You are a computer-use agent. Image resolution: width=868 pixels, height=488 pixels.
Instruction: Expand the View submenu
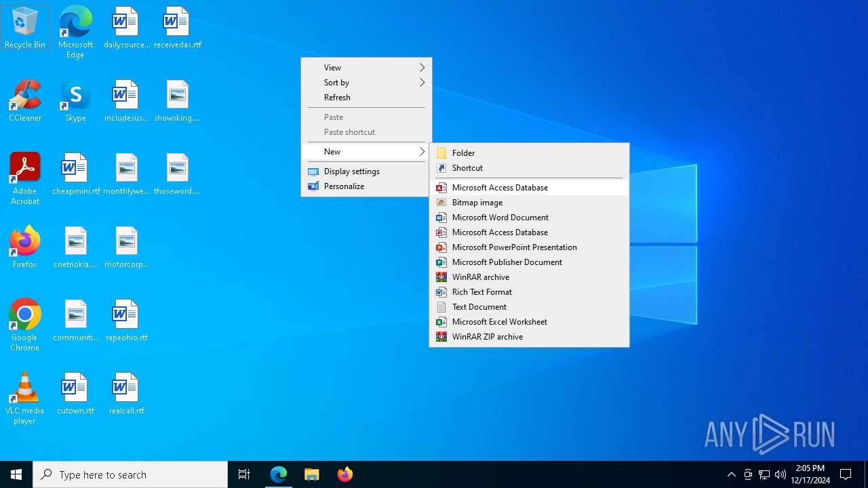366,68
